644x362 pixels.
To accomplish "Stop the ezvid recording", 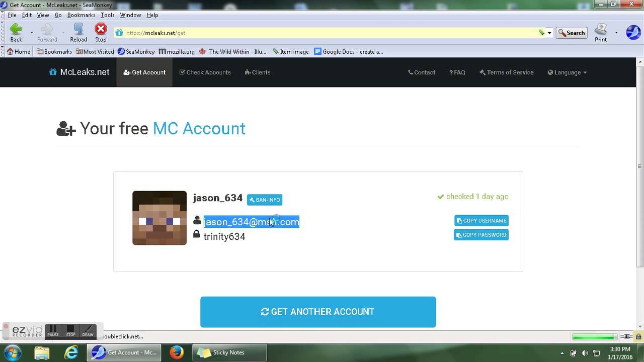I will [x=71, y=330].
